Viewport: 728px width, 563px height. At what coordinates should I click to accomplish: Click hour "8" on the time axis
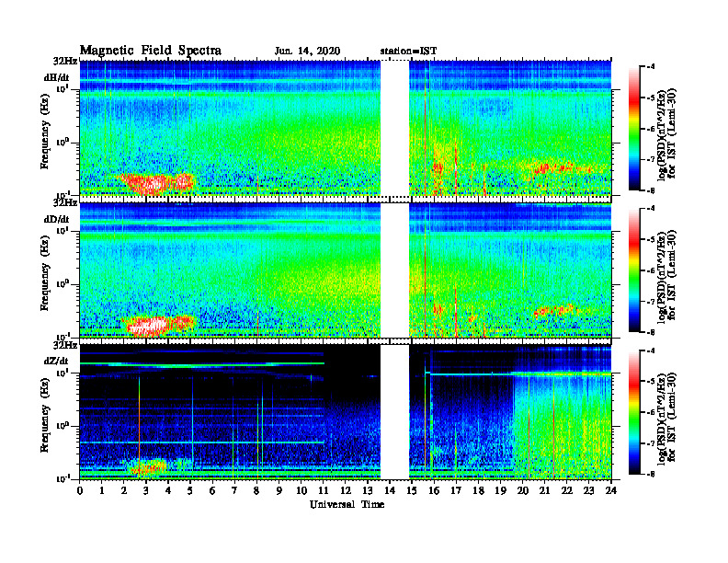coord(256,491)
